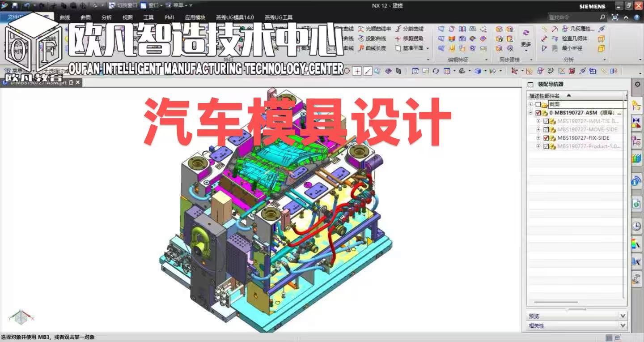Switch to the 应用模块 ribbon tab
This screenshot has height=342, width=644.
pyautogui.click(x=195, y=17)
